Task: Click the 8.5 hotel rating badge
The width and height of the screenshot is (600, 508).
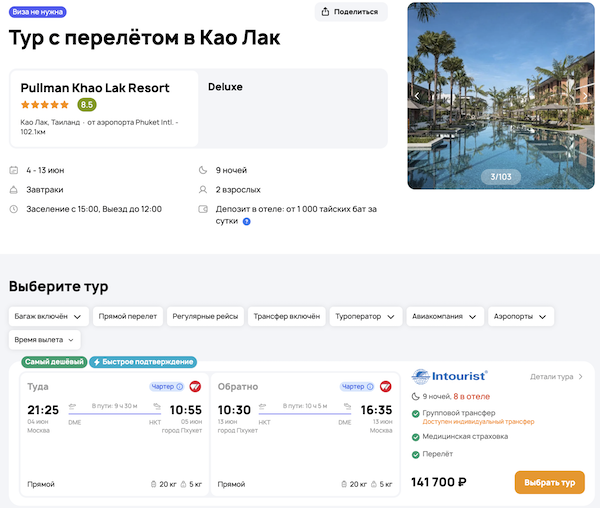Action: click(87, 104)
